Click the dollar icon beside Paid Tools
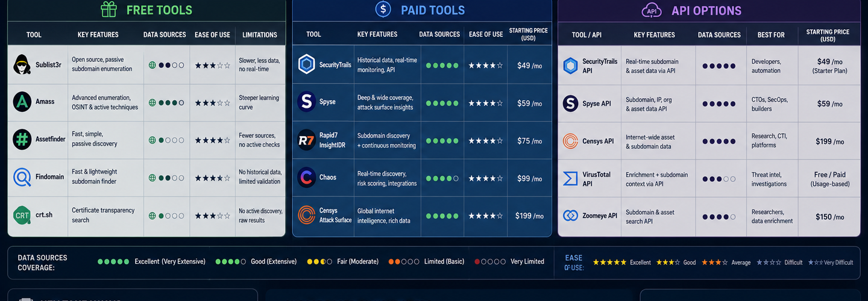This screenshot has width=868, height=301. coord(383,8)
